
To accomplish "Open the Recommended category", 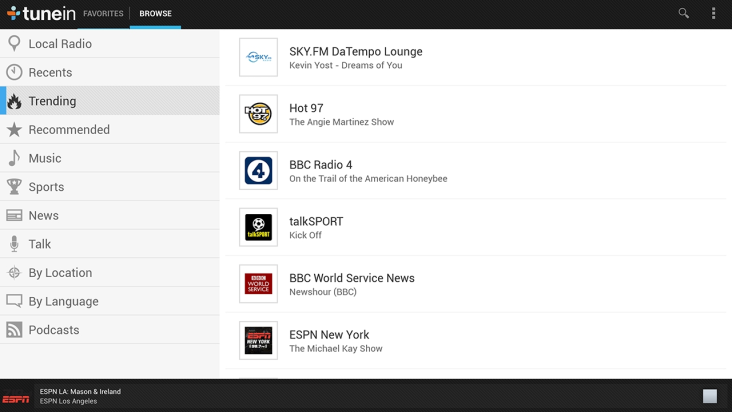I will click(110, 130).
